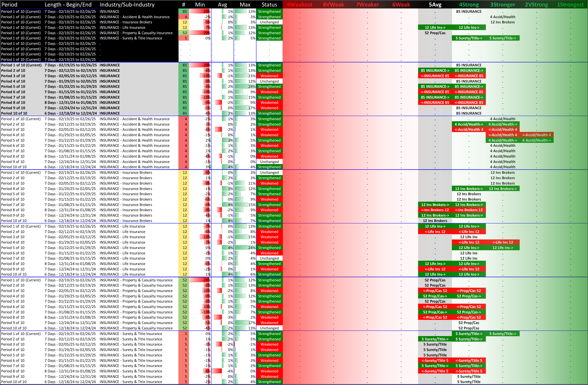Click the Min column header
Viewport: 588px width, 385px height.
[x=200, y=4]
